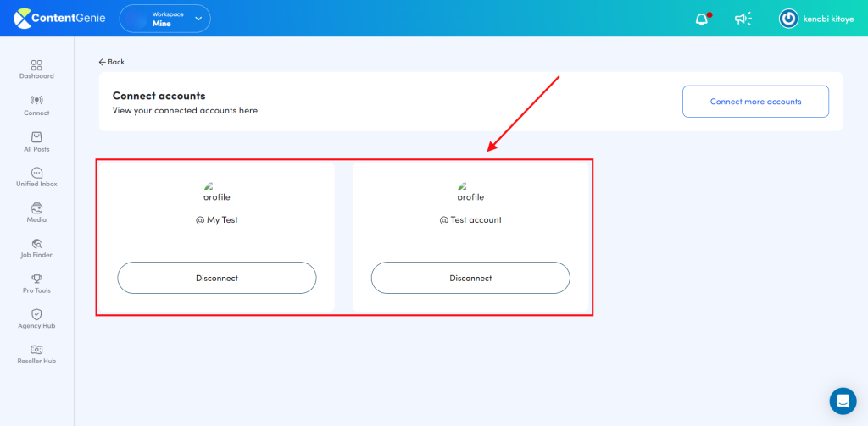Screen dimensions: 868x426
Task: Click Connect more accounts button
Action: click(755, 102)
